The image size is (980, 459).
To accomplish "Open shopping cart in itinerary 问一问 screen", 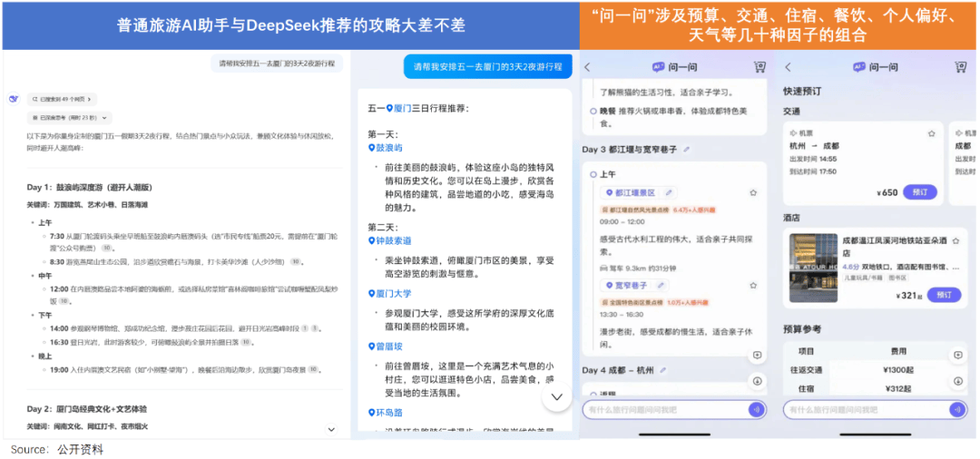I will (759, 67).
